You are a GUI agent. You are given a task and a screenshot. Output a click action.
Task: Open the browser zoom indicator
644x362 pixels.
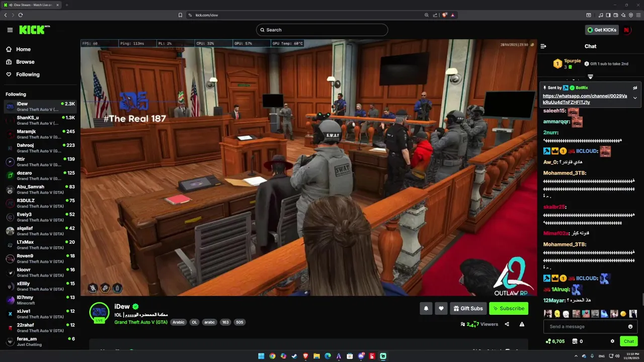(427, 15)
